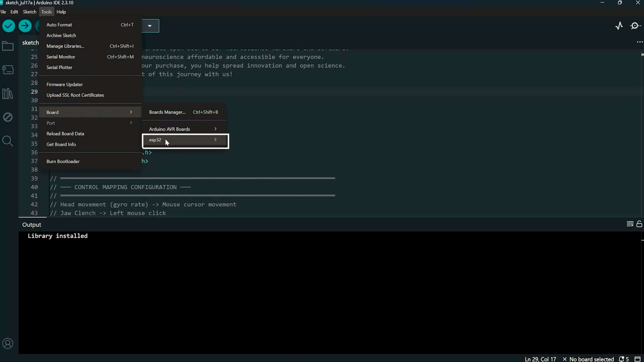Click the three-dot tab options icon
Screen dimensions: 644x362
640,42
